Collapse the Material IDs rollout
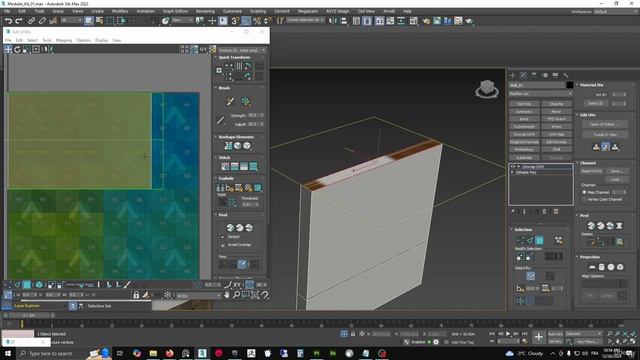640x360 pixels. pos(578,85)
